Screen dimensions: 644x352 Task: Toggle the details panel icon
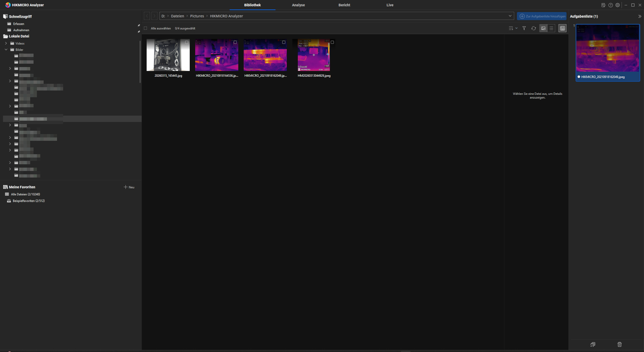pyautogui.click(x=562, y=28)
